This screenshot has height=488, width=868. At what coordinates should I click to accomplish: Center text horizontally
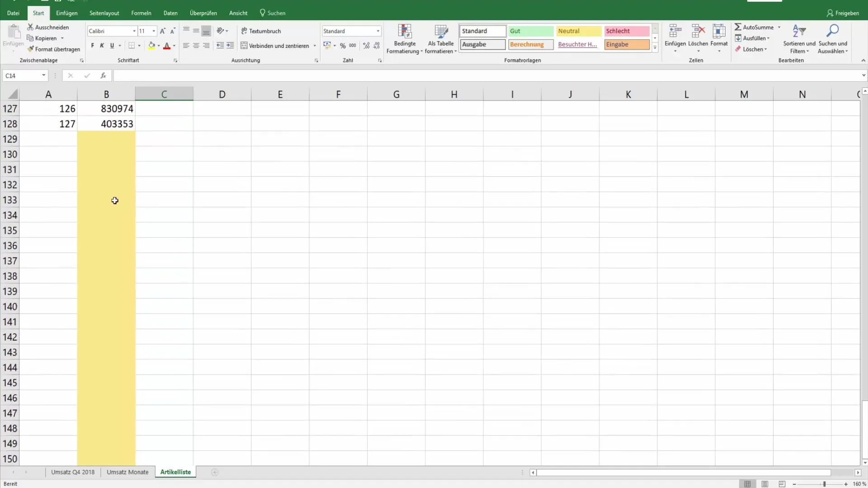[x=196, y=46]
